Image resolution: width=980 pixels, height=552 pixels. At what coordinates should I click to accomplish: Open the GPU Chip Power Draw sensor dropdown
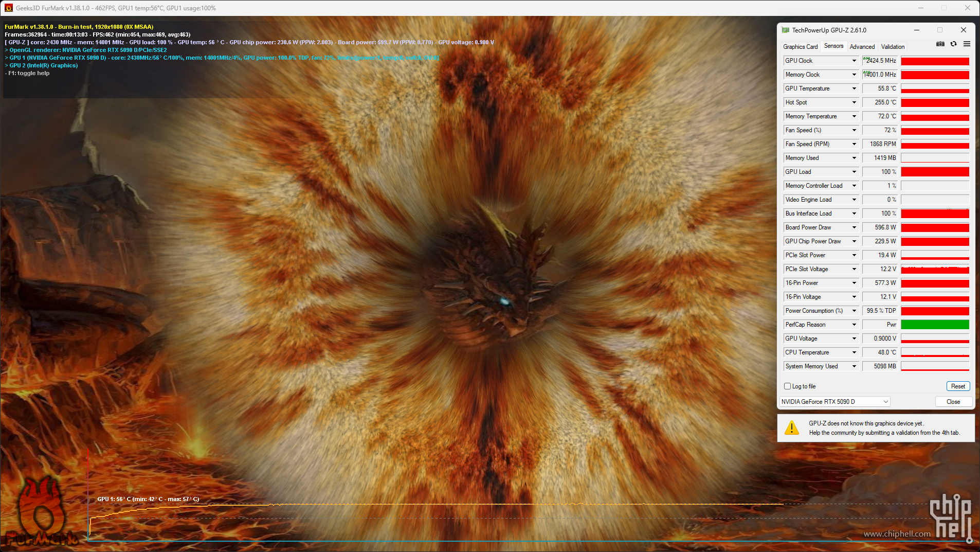point(854,241)
